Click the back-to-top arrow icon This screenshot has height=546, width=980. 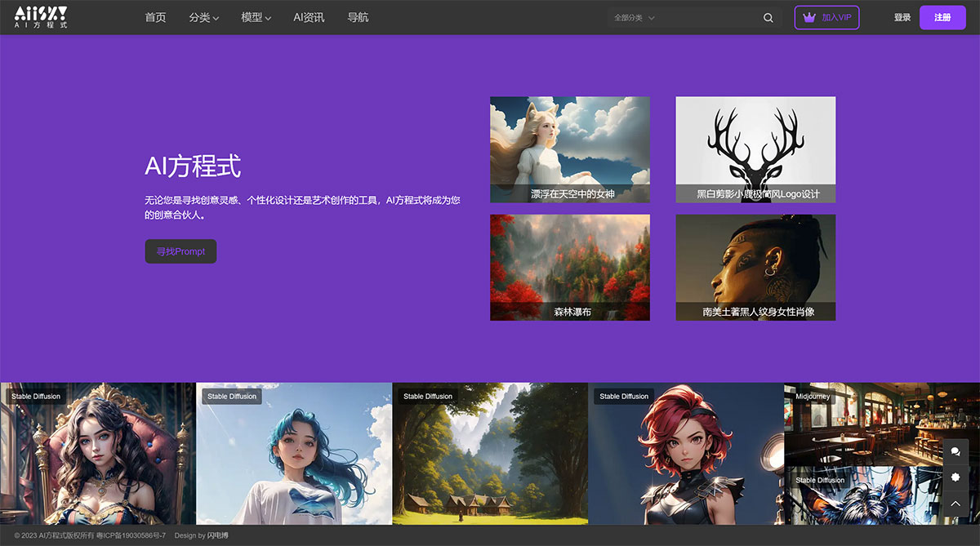955,504
